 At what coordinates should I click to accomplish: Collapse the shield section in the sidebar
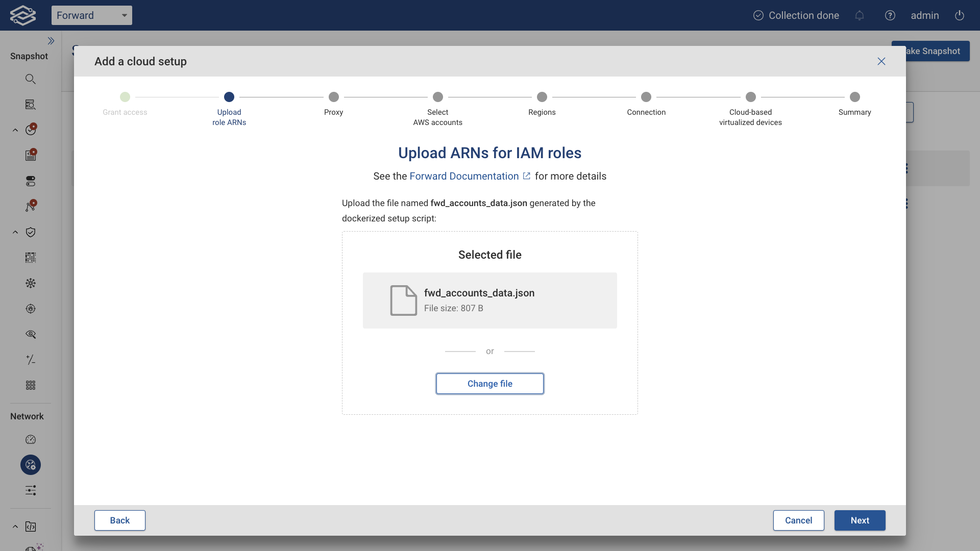15,232
